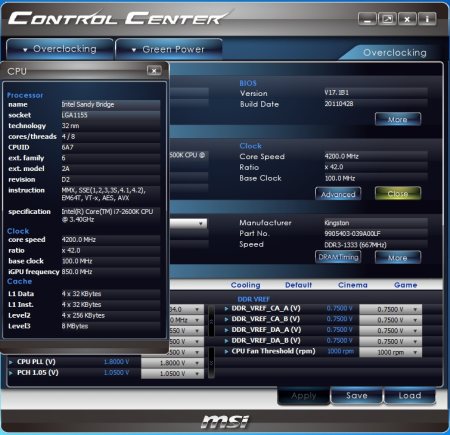This screenshot has width=450, height=435.
Task: Open Advanced clock details
Action: (338, 194)
